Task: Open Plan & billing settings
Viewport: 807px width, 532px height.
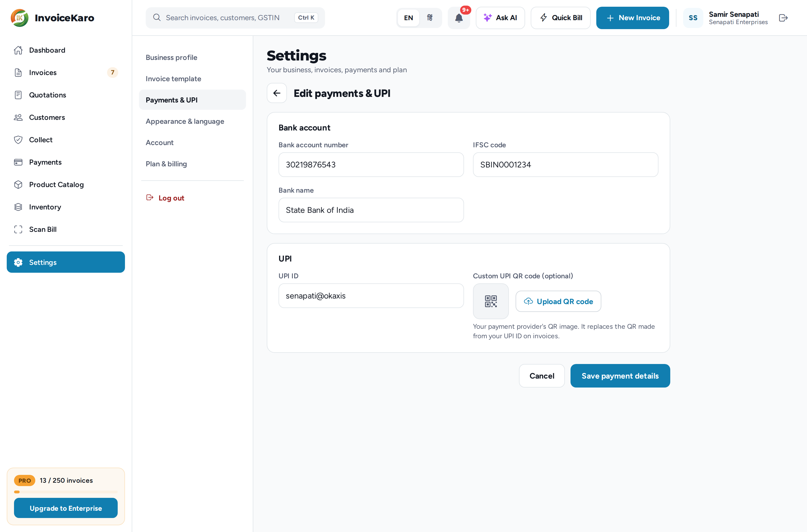Action: pos(192,164)
